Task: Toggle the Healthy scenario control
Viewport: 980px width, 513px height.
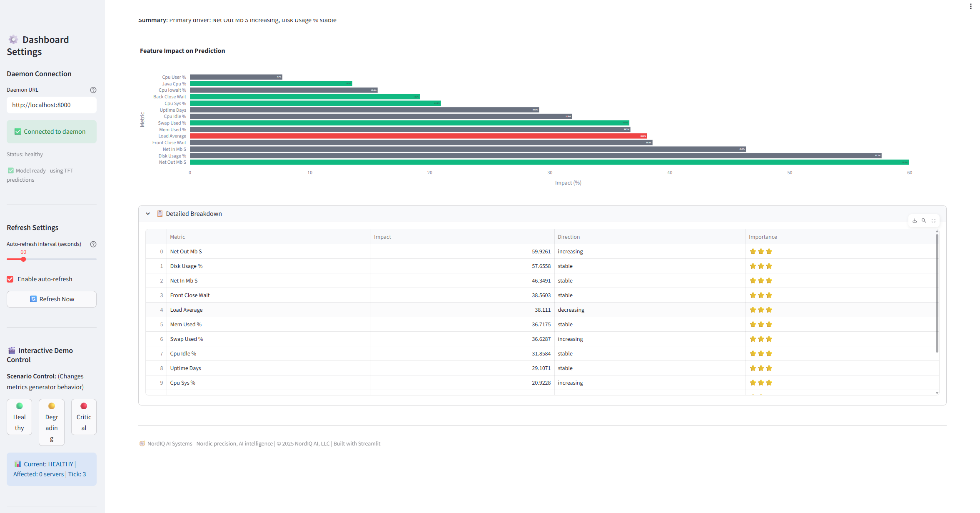Action: (19, 417)
